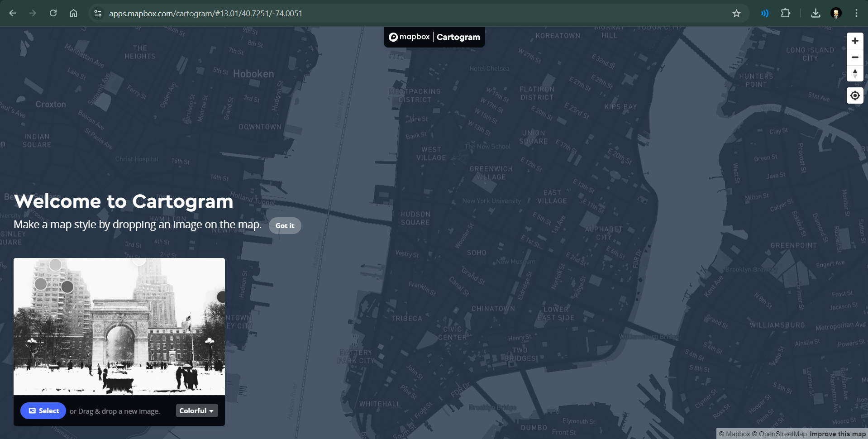Viewport: 868px width, 439px height.
Task: Click the geolocate (find my location) icon
Action: coord(855,95)
